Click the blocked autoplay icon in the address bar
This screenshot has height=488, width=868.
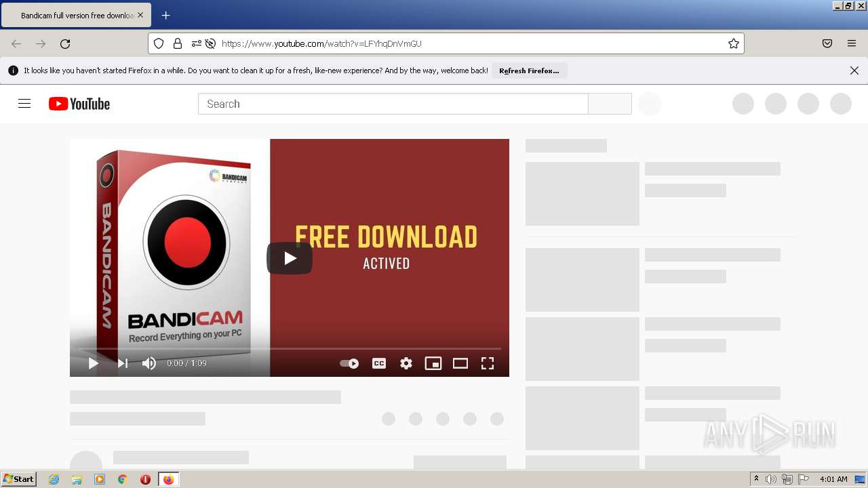coord(210,43)
